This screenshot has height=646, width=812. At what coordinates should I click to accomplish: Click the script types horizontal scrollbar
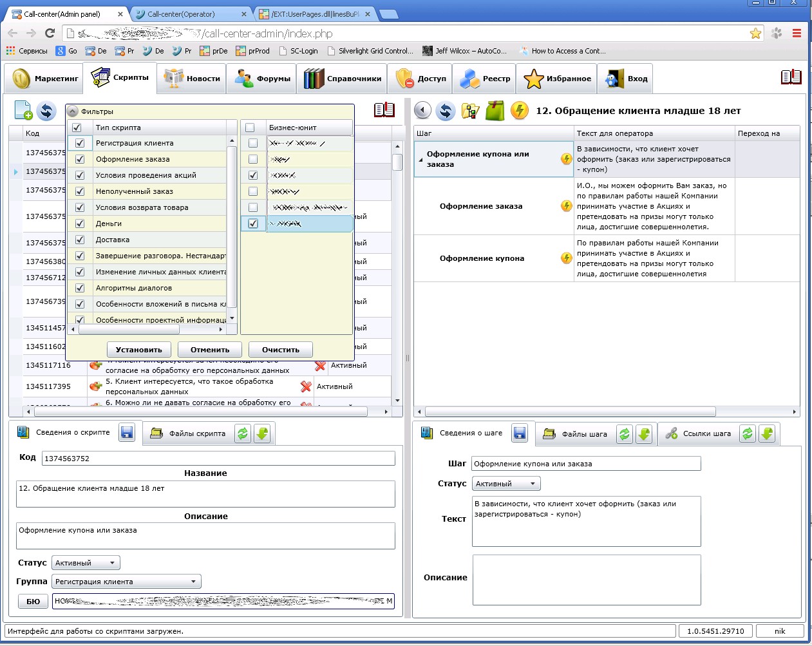click(129, 329)
